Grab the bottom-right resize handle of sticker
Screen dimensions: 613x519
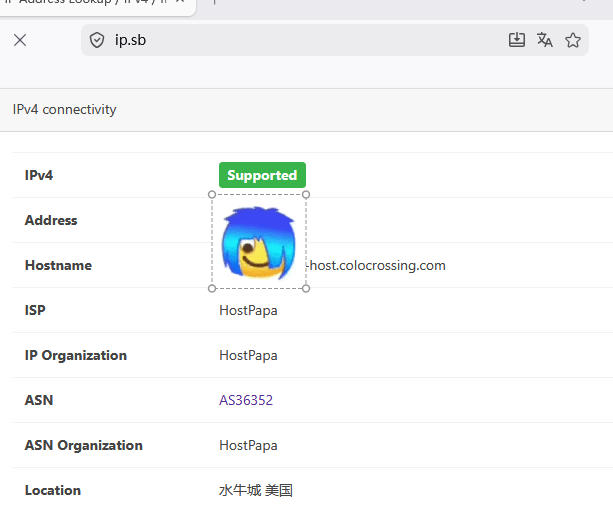[x=306, y=288]
